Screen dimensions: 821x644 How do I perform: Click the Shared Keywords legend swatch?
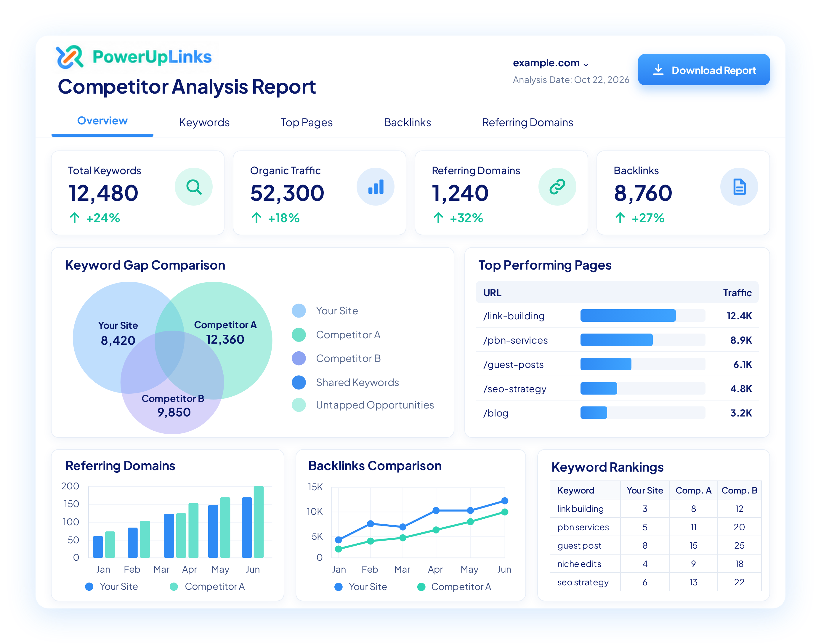coord(299,382)
